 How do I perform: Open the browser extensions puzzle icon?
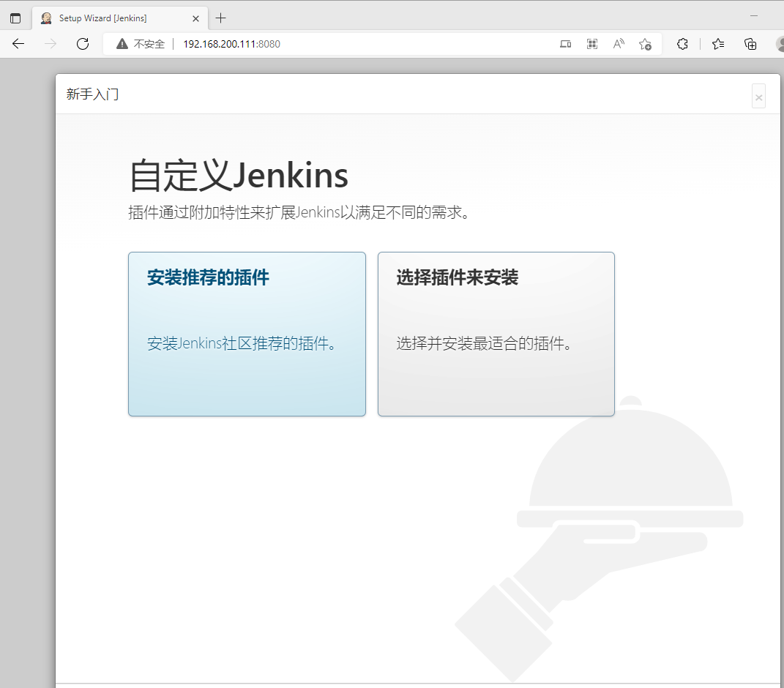pyautogui.click(x=682, y=44)
